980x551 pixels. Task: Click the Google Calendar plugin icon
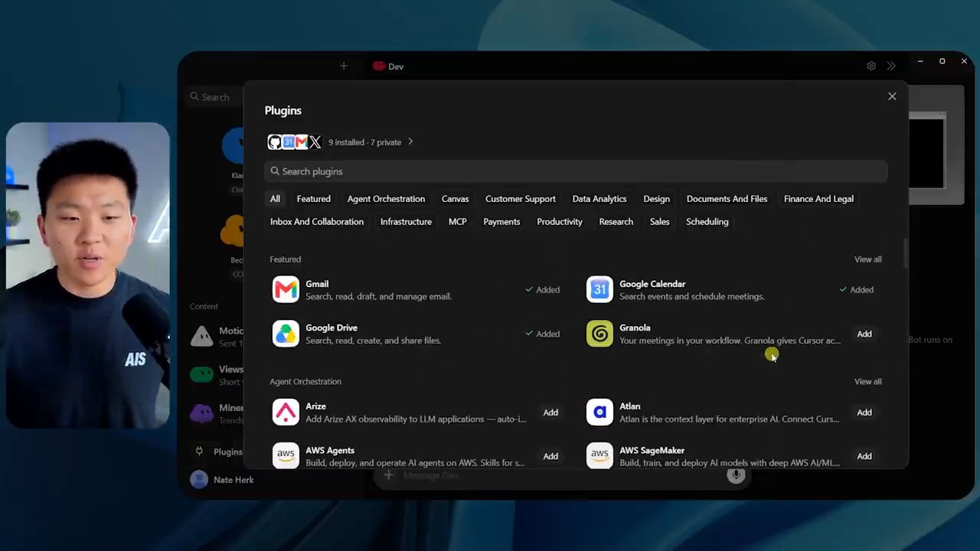(x=599, y=290)
